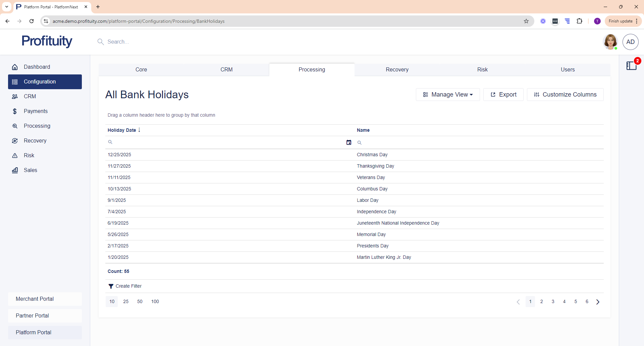644x346 pixels.
Task: Open the Core configuration tab
Action: pos(141,70)
